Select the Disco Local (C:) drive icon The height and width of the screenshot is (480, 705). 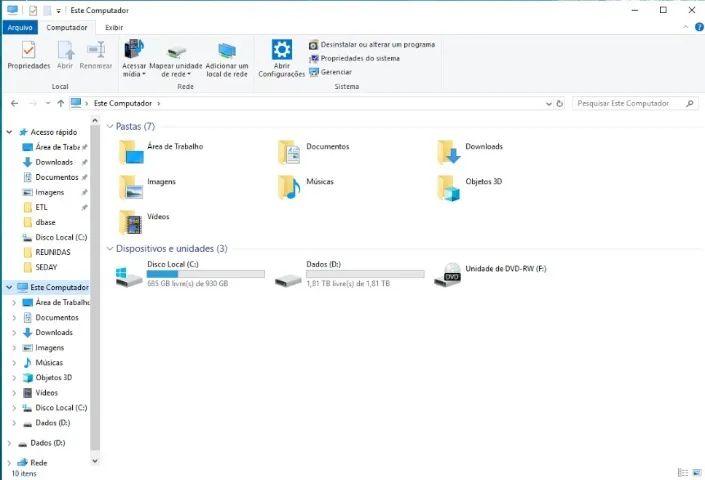(x=129, y=276)
